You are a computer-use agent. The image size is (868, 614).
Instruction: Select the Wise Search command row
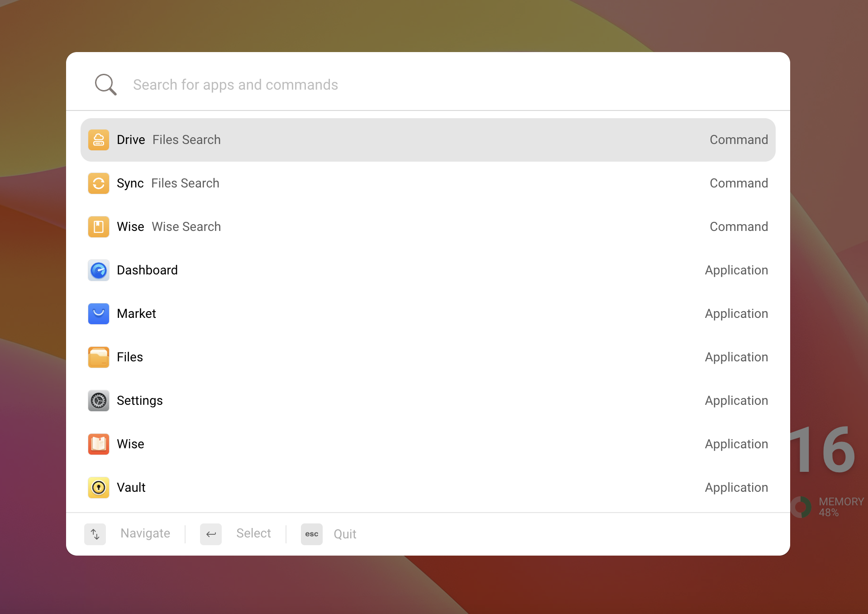coord(428,227)
